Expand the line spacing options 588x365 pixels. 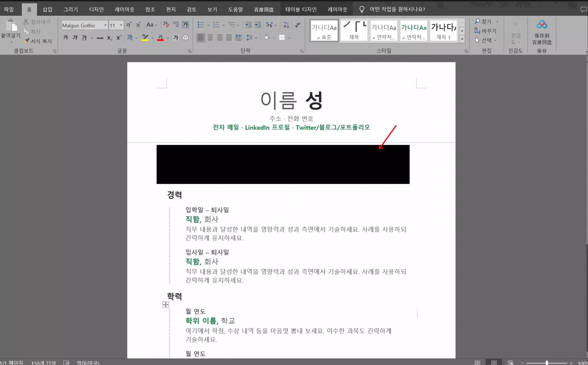[x=256, y=38]
